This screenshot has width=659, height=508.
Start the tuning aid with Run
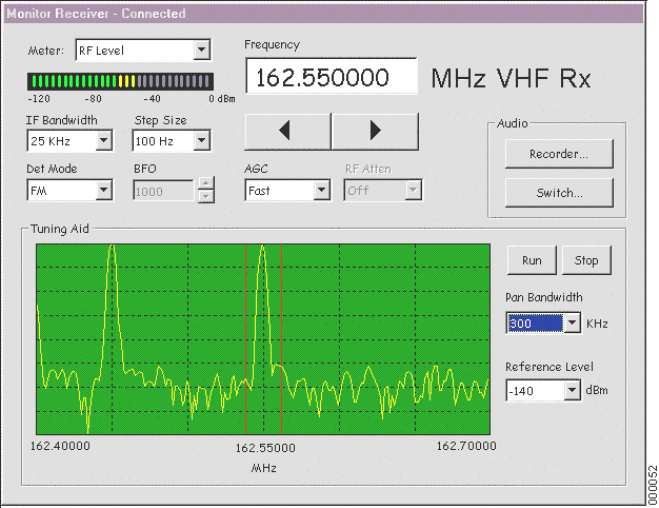532,261
